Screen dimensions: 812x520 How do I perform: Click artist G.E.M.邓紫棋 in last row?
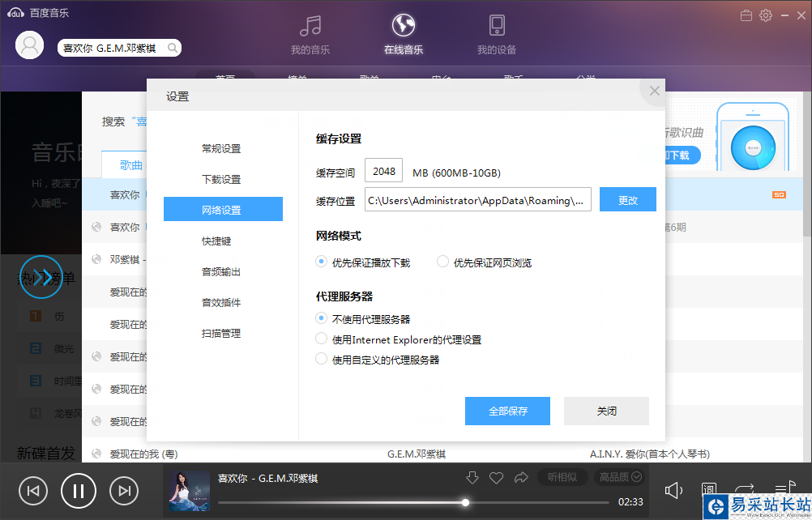pyautogui.click(x=417, y=454)
